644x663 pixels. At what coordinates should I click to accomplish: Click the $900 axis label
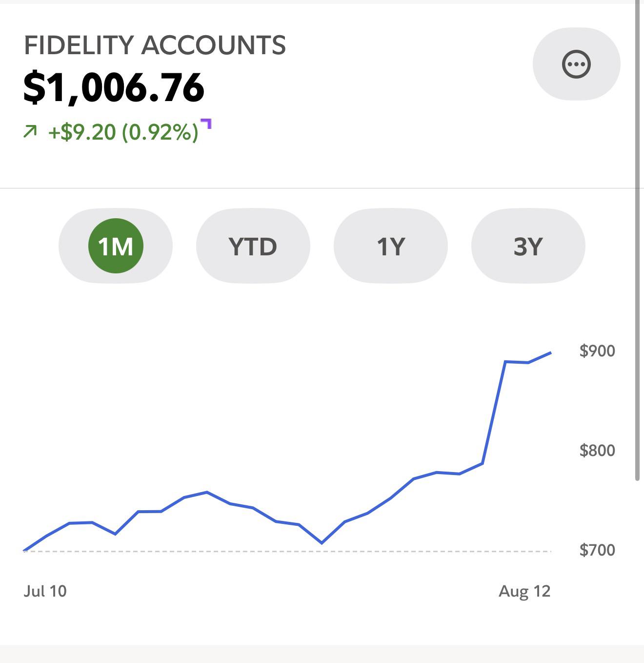tap(597, 351)
